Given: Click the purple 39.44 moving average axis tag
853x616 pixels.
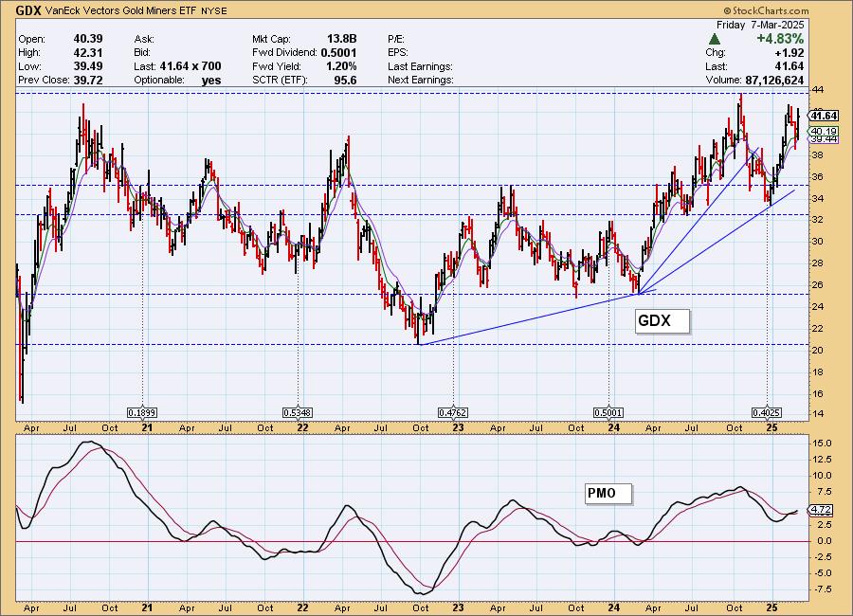Looking at the screenshot, I should pyautogui.click(x=823, y=139).
